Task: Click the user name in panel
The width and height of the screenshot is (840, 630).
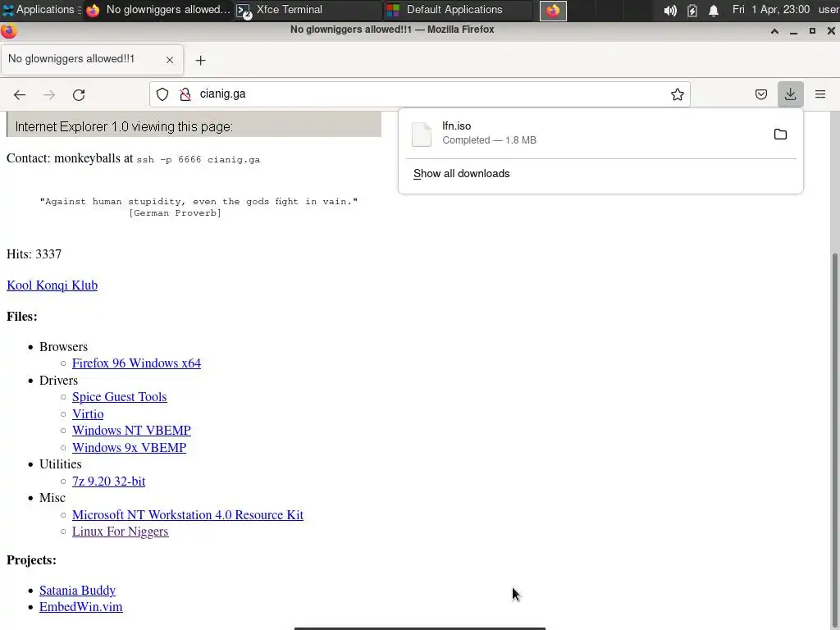Action: pyautogui.click(x=829, y=10)
